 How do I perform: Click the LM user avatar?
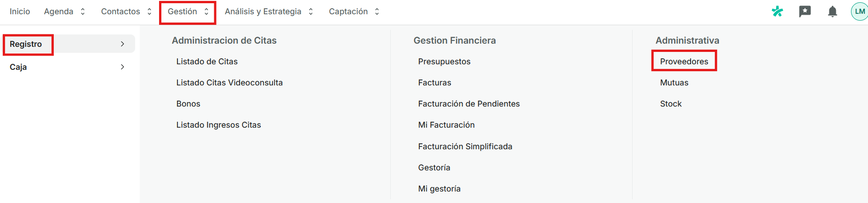[859, 11]
